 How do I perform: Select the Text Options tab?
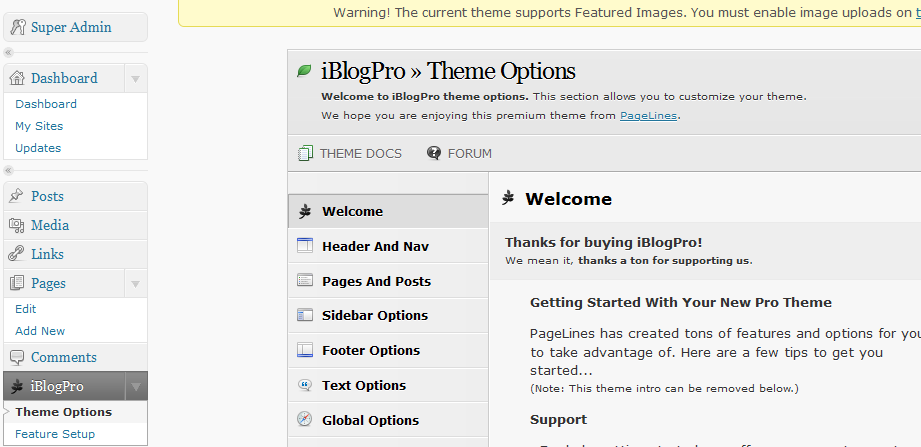click(x=388, y=385)
